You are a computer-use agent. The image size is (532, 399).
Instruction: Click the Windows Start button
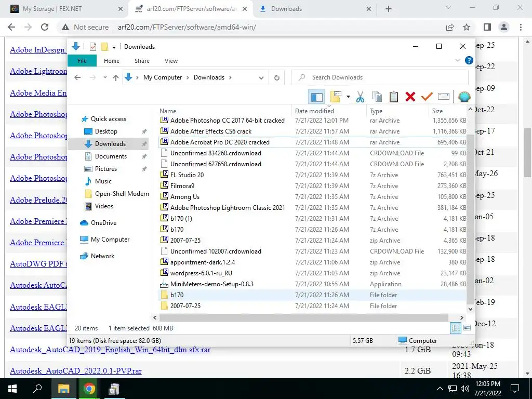[12, 389]
